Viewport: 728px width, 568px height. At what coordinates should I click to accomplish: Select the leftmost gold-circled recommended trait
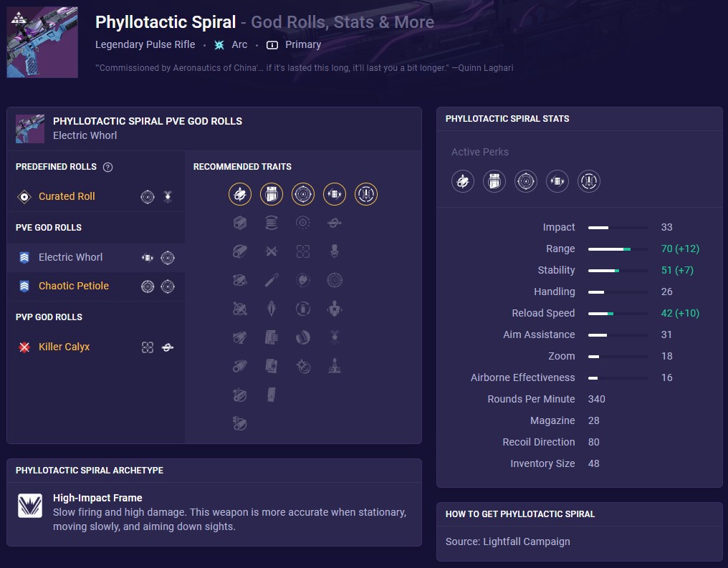(240, 194)
